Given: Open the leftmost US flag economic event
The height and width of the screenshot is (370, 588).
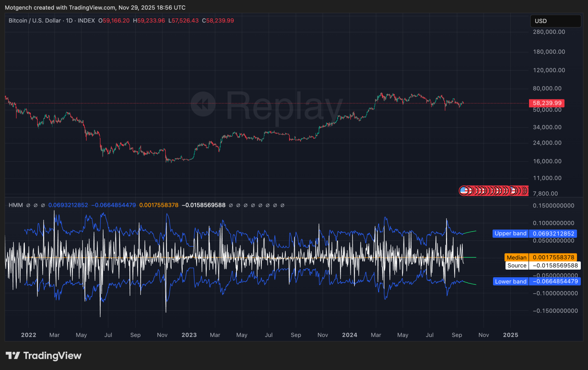Looking at the screenshot, I should point(464,190).
